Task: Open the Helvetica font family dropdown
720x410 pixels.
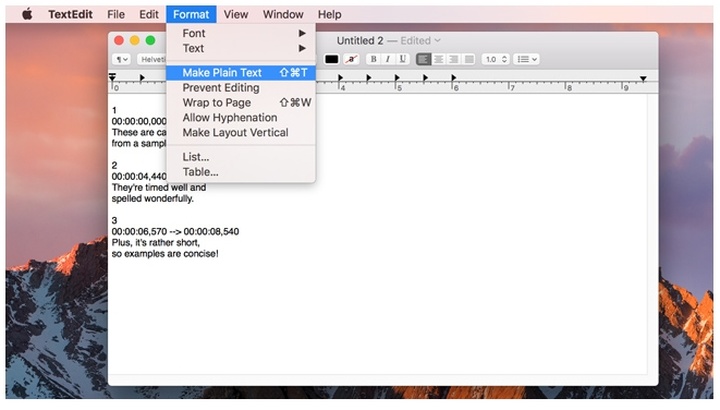Action: [x=152, y=59]
